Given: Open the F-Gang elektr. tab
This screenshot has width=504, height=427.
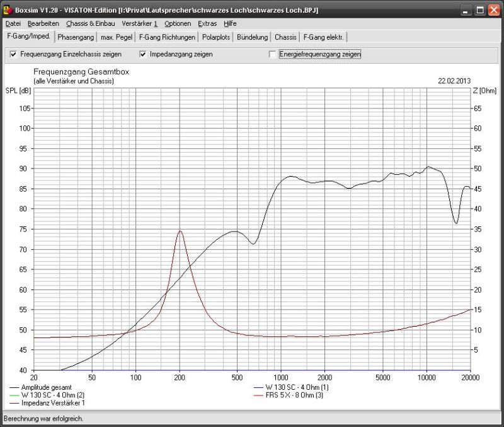Looking at the screenshot, I should coord(323,37).
